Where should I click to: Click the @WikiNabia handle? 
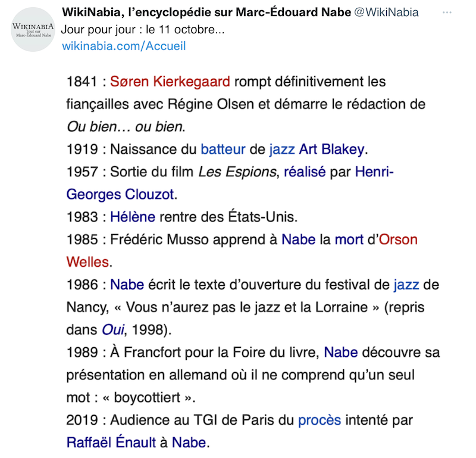tap(387, 13)
